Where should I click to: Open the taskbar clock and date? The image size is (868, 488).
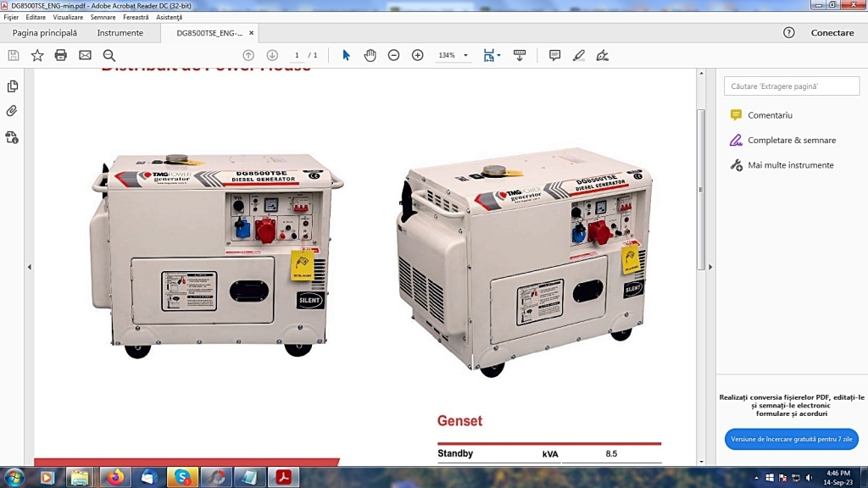(838, 478)
